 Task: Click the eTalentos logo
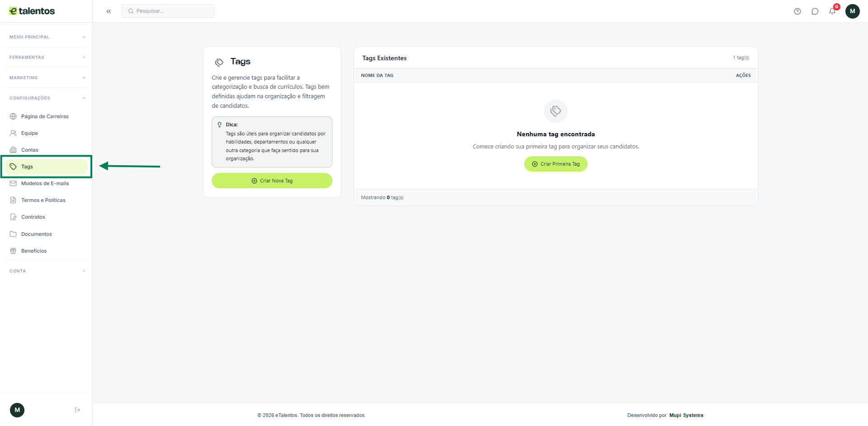32,11
